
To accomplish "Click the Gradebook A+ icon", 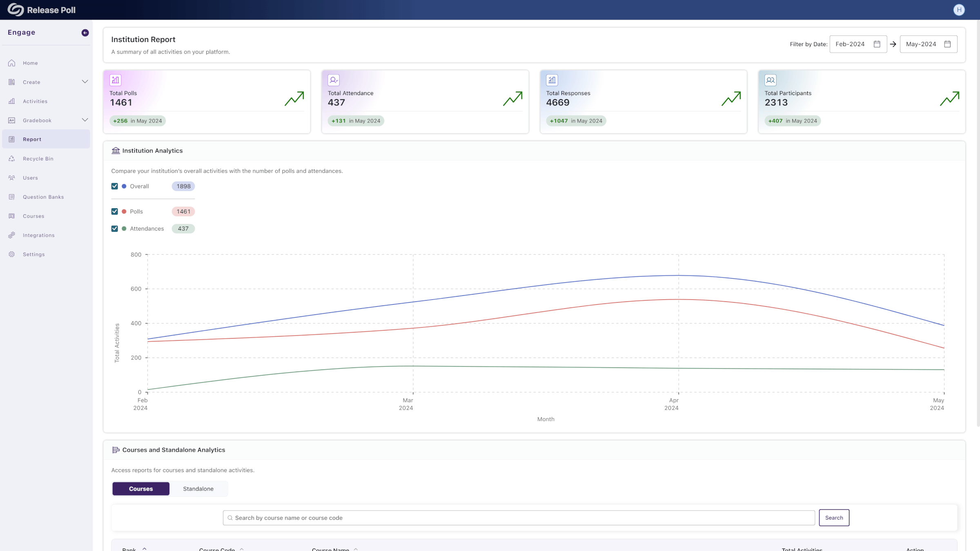I will pyautogui.click(x=12, y=120).
